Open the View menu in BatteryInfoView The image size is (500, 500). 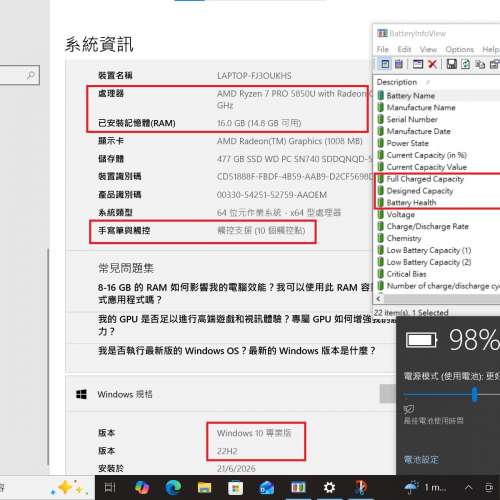[428, 49]
